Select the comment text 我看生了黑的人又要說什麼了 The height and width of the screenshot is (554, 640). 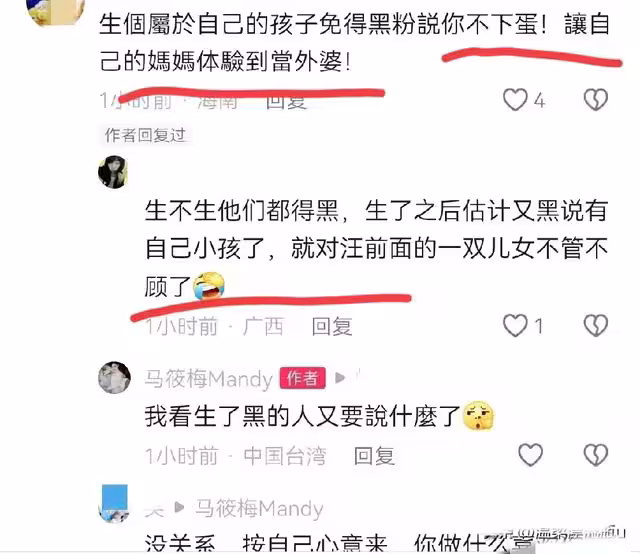302,416
